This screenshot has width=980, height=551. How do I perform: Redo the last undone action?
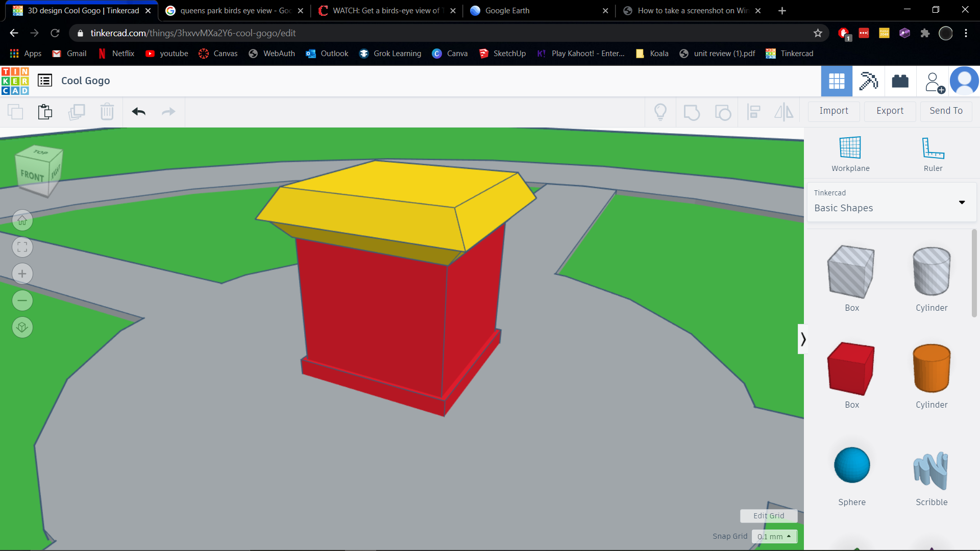pos(168,111)
